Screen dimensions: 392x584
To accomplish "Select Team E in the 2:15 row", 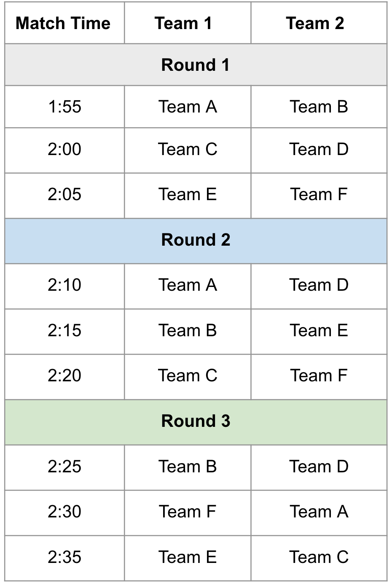I will point(319,331).
